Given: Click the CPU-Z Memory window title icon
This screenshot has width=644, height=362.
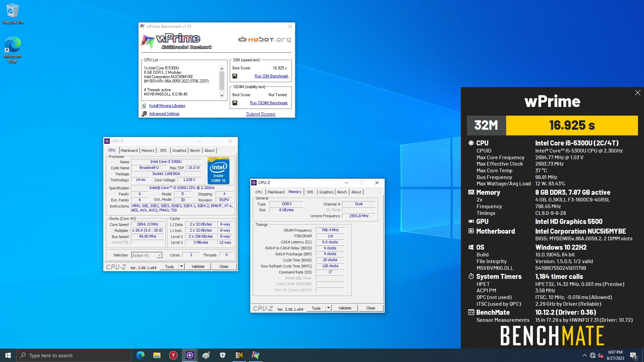Looking at the screenshot, I should (x=254, y=183).
